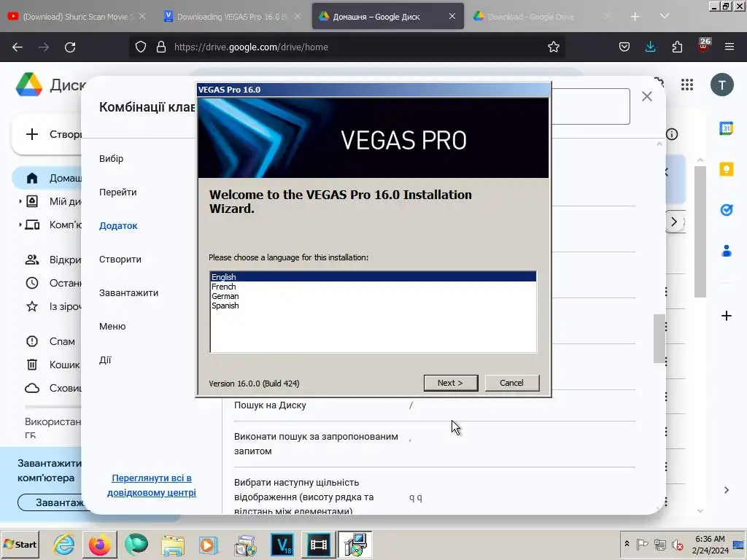Open the Google apps grid
Viewport: 747px width, 560px height.
tap(687, 85)
